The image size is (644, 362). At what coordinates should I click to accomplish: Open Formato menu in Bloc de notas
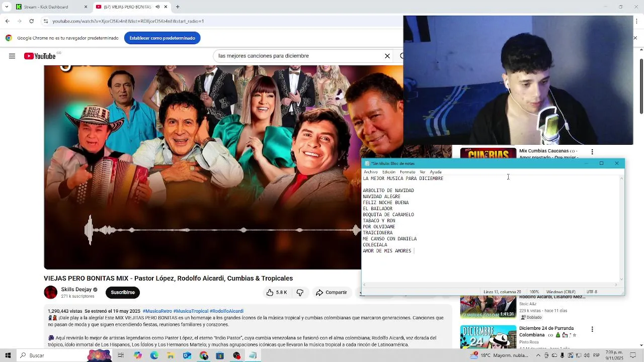click(x=408, y=172)
